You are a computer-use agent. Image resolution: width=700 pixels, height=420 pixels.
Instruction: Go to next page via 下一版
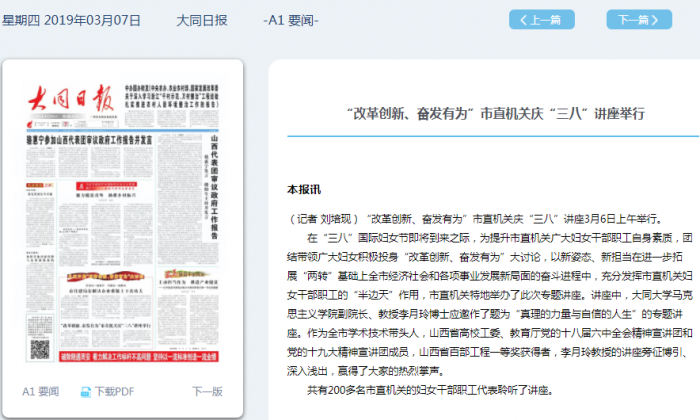pyautogui.click(x=207, y=391)
